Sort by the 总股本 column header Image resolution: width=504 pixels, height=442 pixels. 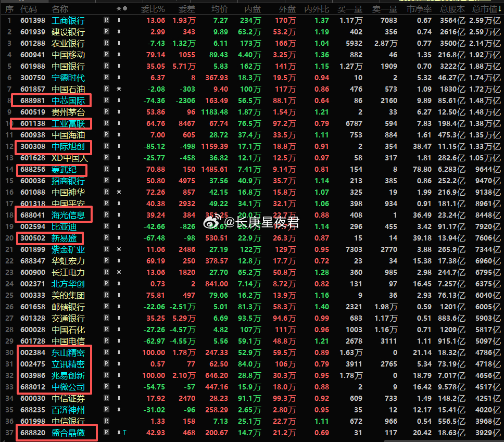(452, 9)
